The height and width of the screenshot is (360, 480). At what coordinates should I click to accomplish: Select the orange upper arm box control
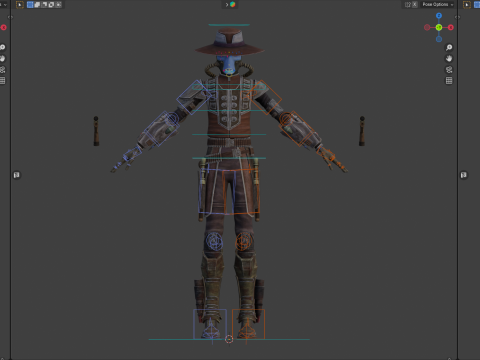(x=264, y=97)
